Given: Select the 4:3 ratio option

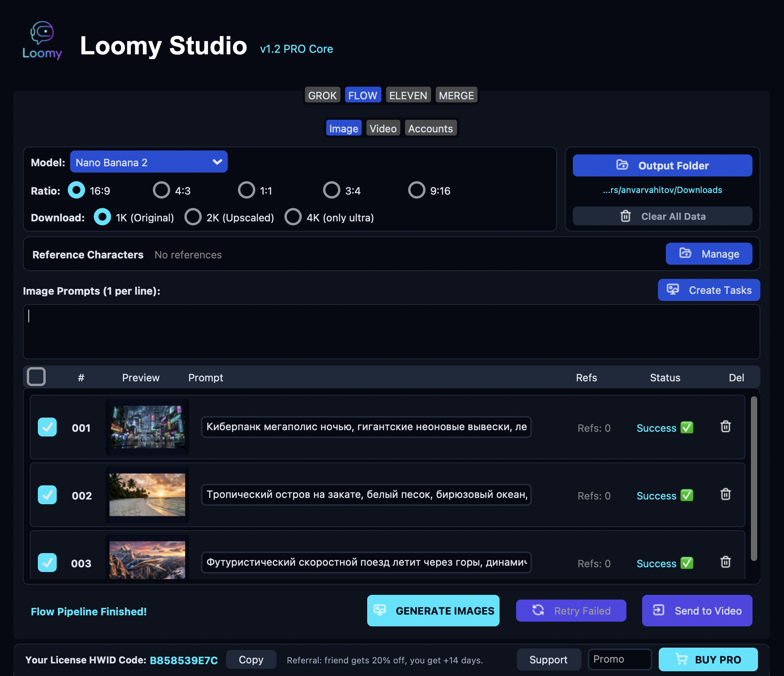Looking at the screenshot, I should 162,190.
